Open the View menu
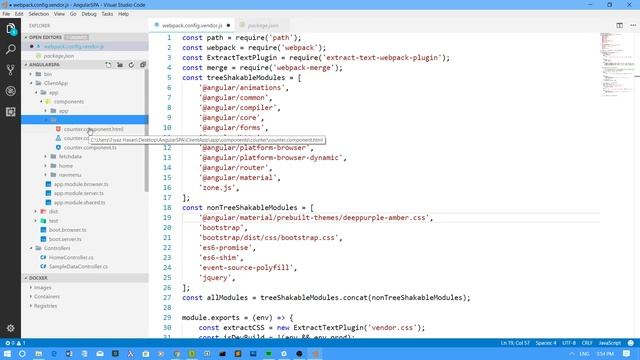Viewport: 640px width, 360px height. pyautogui.click(x=59, y=14)
